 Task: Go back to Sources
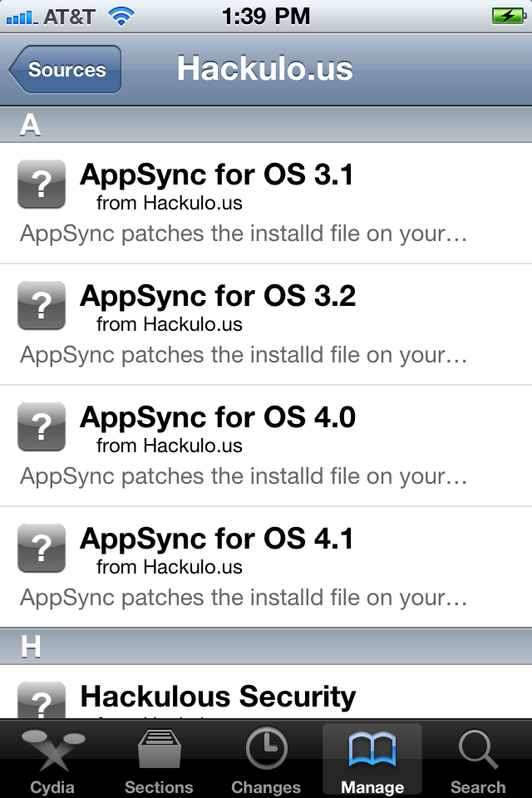coord(65,69)
